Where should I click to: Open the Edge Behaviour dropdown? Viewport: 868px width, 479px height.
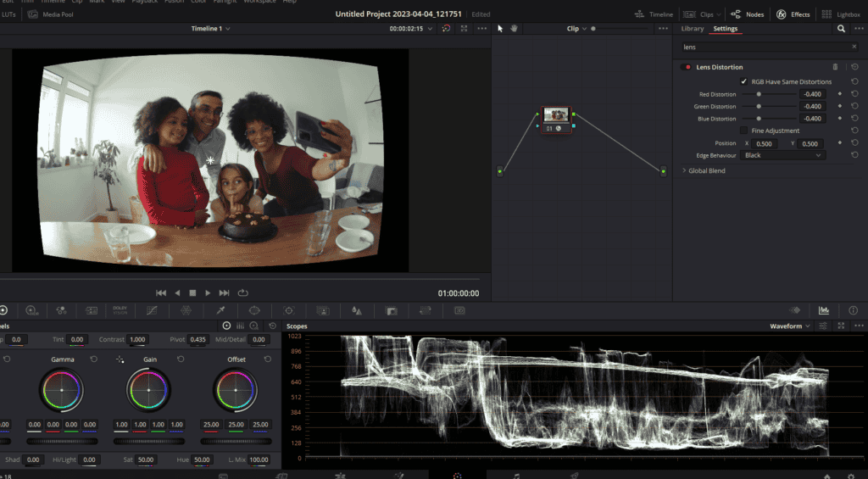(x=782, y=156)
